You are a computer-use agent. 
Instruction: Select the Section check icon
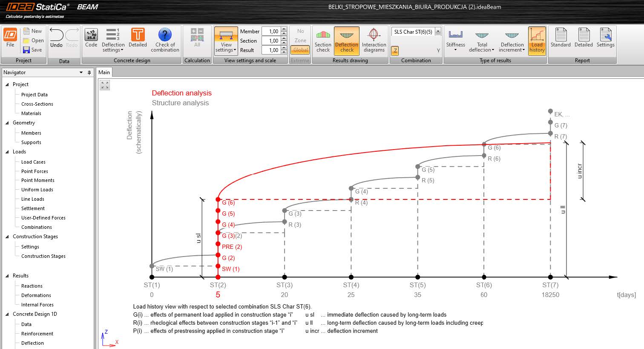322,40
